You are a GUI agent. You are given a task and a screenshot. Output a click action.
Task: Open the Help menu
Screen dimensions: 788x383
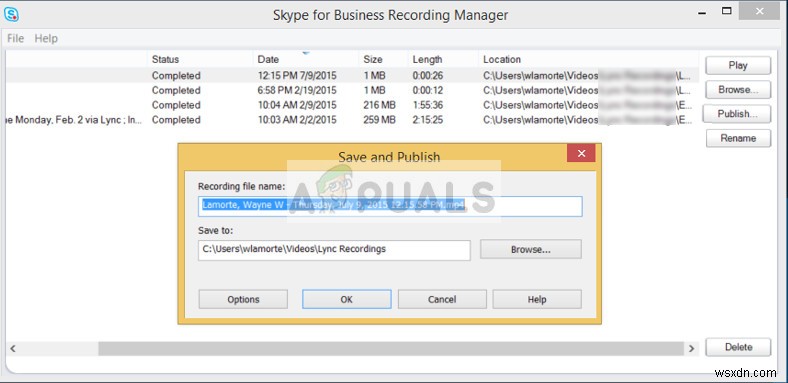[x=46, y=38]
